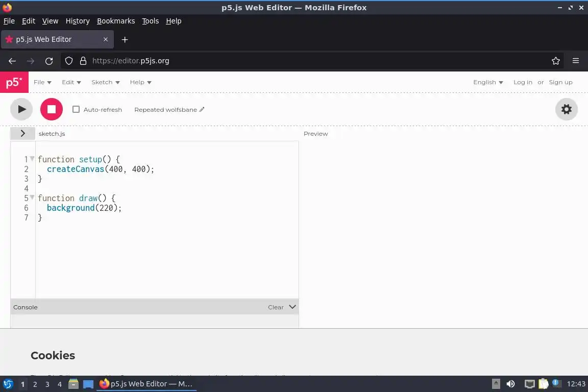Collapse the console with the chevron
The width and height of the screenshot is (588, 392).
(292, 307)
